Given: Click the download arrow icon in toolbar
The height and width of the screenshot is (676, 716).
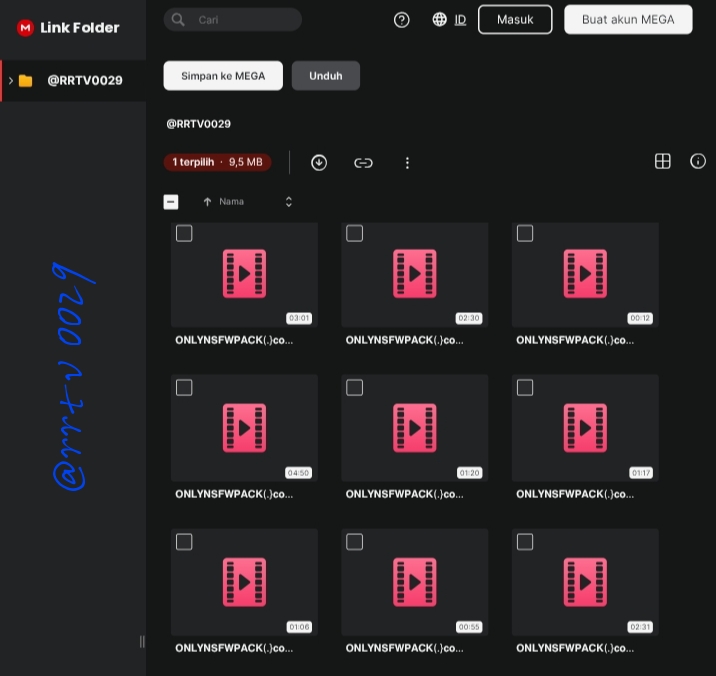Looking at the screenshot, I should coord(319,163).
